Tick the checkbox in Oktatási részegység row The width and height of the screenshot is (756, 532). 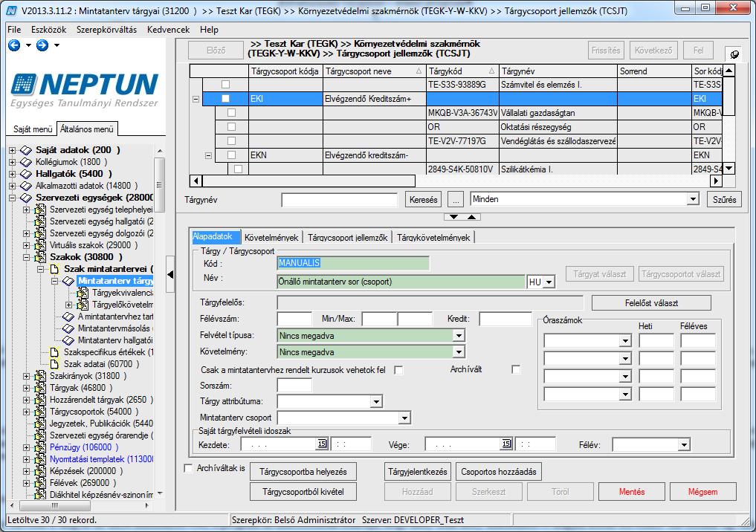[x=231, y=127]
